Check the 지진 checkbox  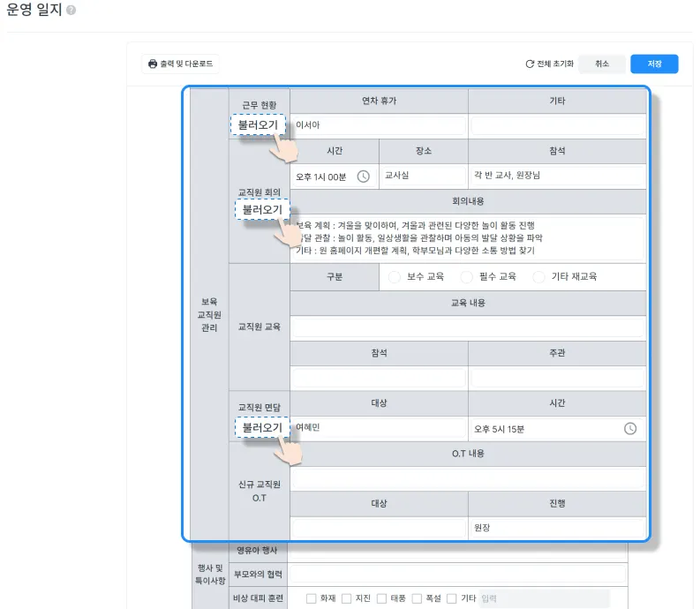point(346,598)
